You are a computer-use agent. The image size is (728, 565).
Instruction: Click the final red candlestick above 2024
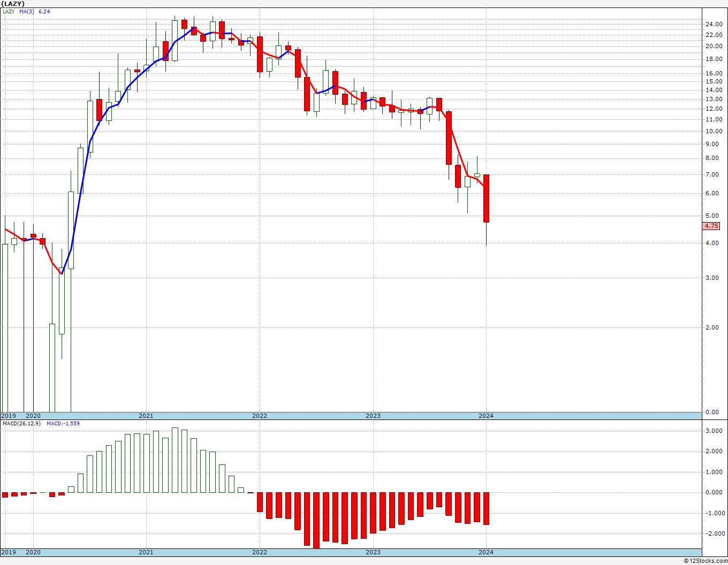(486, 198)
